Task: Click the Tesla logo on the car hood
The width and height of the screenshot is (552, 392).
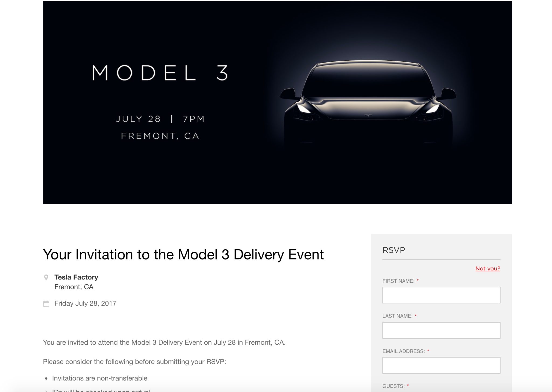Action: (x=368, y=115)
